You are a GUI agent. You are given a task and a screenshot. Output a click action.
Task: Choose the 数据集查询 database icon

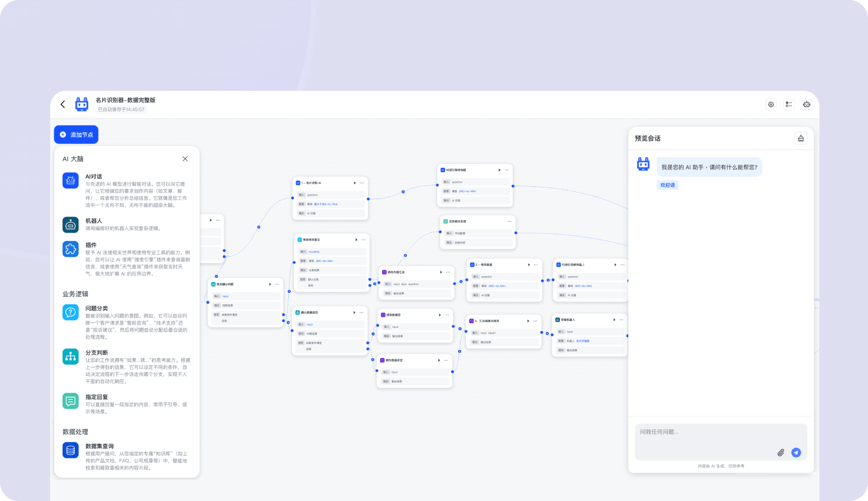coord(71,450)
